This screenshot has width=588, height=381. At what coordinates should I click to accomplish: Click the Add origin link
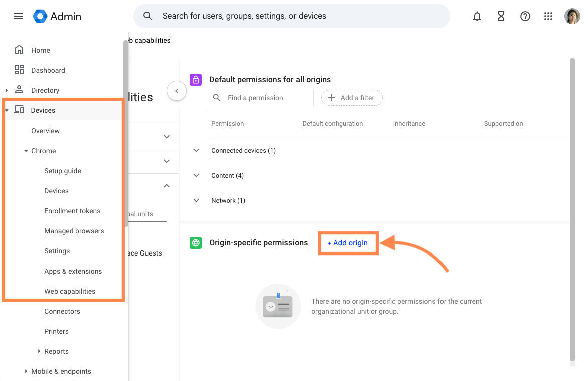click(x=347, y=242)
